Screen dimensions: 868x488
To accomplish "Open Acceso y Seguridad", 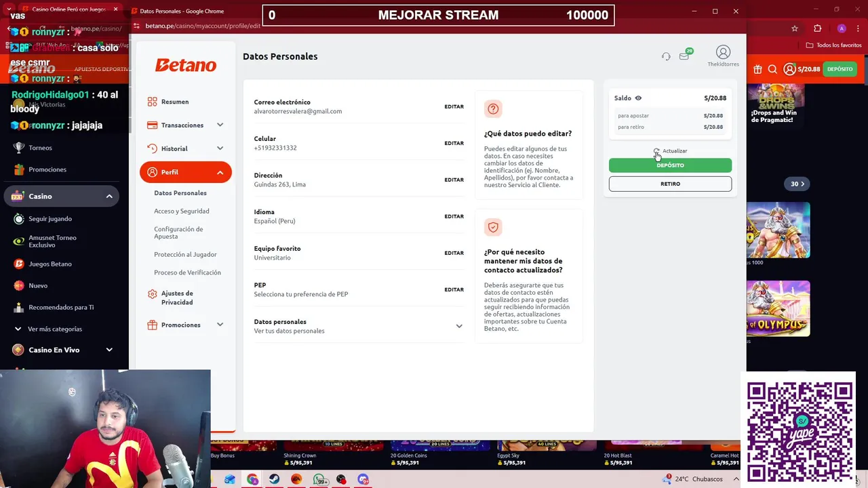I will coord(181,211).
